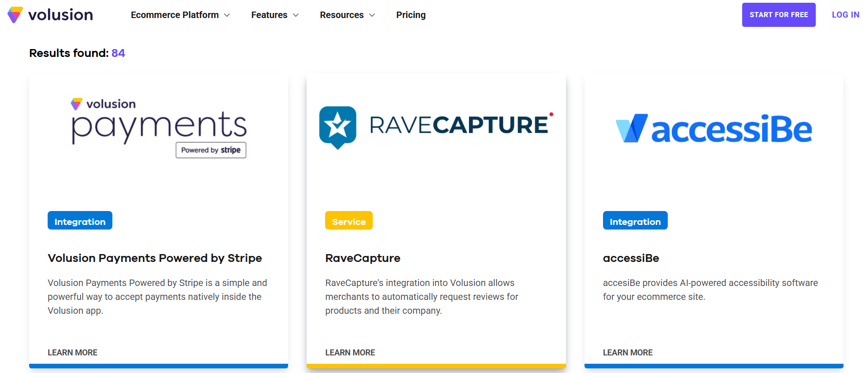This screenshot has width=868, height=373.
Task: Click LEARN MORE for accessiBe
Action: pyautogui.click(x=628, y=353)
